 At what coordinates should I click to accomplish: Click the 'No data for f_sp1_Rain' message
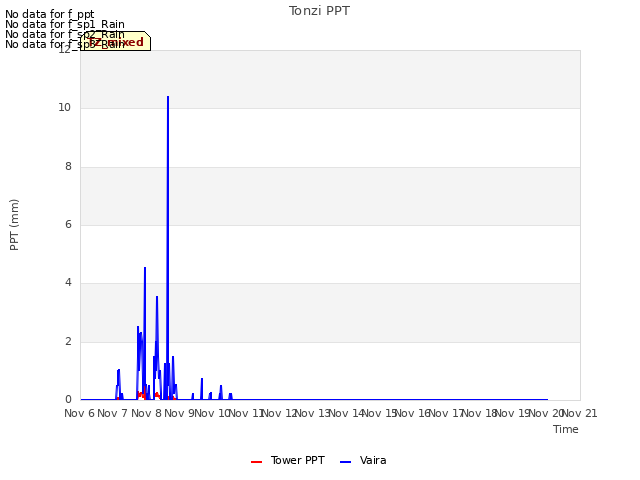(x=65, y=24)
